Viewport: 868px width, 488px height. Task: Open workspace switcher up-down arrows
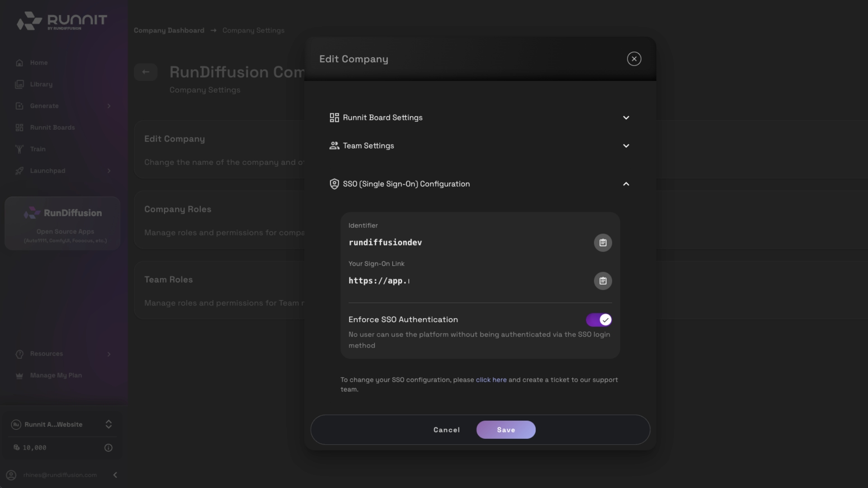pos(108,425)
